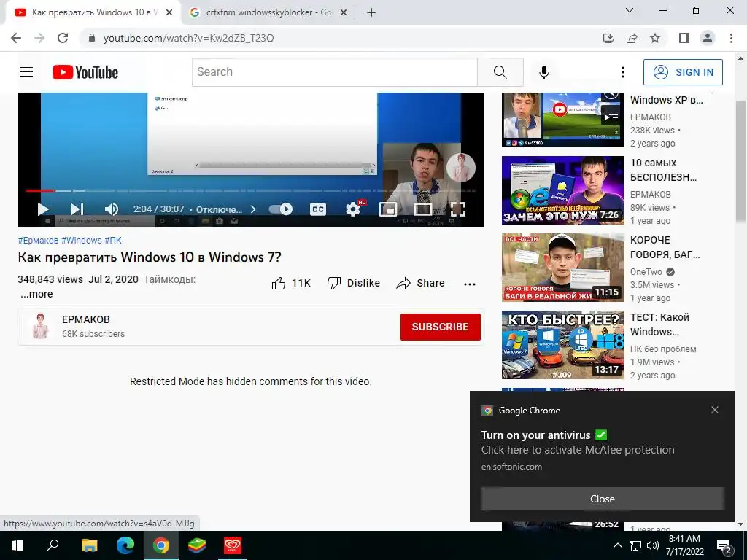Image resolution: width=747 pixels, height=560 pixels.
Task: Open more actions ellipsis under video
Action: tap(470, 284)
